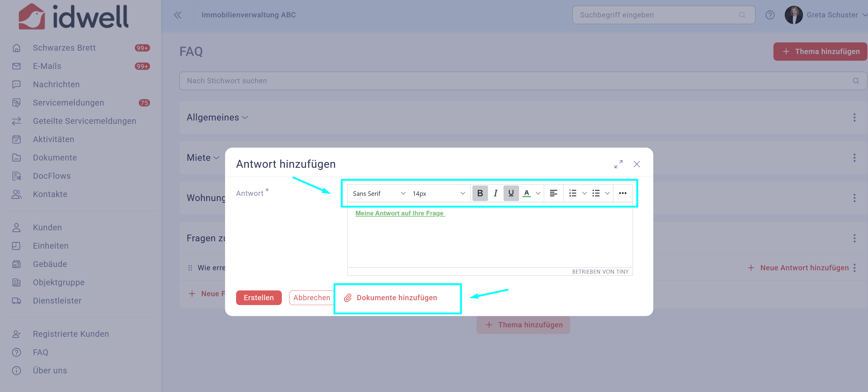
Task: Click the numbered list icon
Action: (572, 193)
